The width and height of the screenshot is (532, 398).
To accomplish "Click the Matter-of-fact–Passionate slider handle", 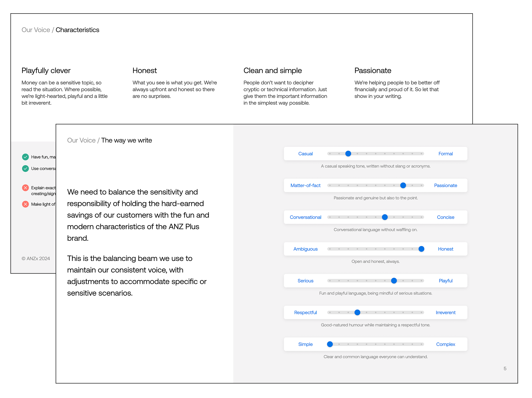I will (x=403, y=185).
